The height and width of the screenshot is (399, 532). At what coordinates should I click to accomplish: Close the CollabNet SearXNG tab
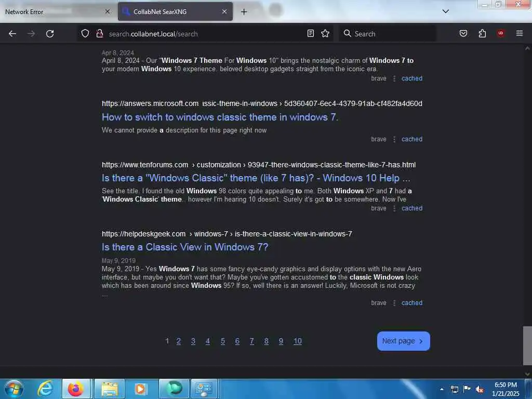click(x=224, y=11)
